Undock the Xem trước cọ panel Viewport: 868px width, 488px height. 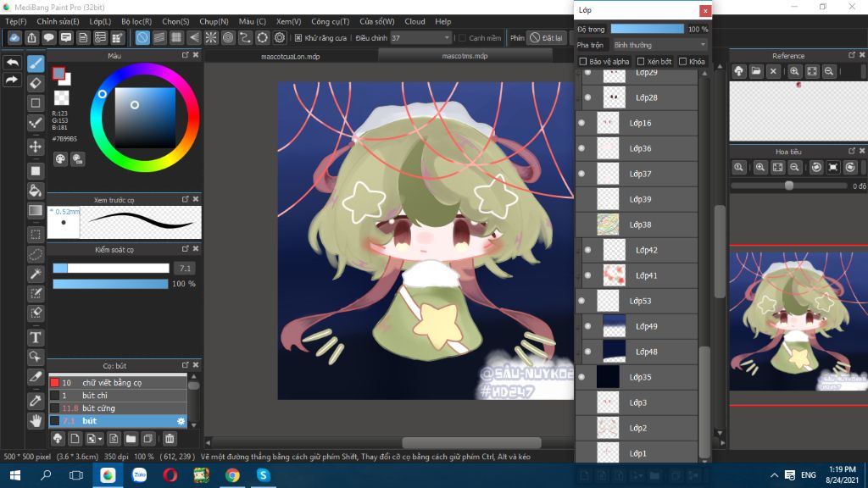tap(186, 199)
